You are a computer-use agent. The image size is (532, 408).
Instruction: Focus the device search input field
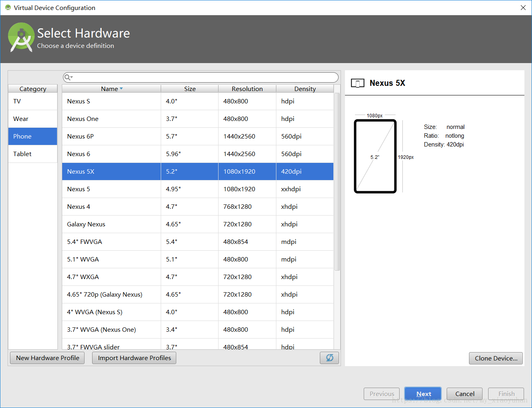click(x=201, y=77)
